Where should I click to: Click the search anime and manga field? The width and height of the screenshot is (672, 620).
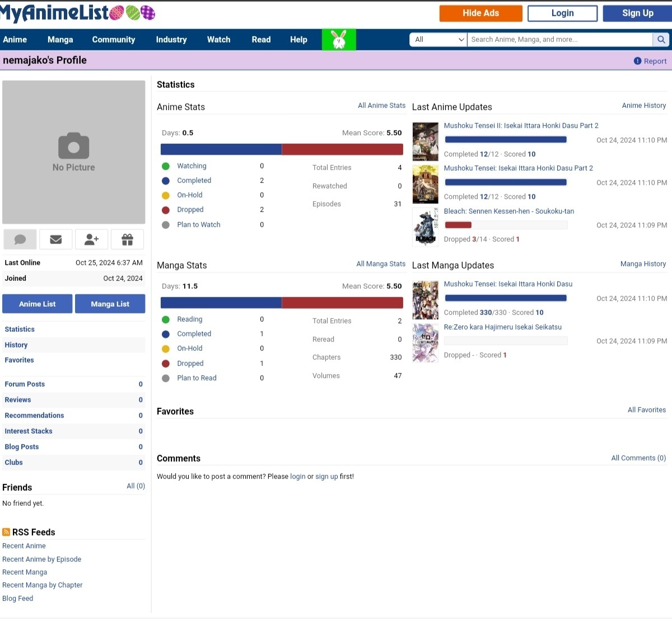[560, 40]
